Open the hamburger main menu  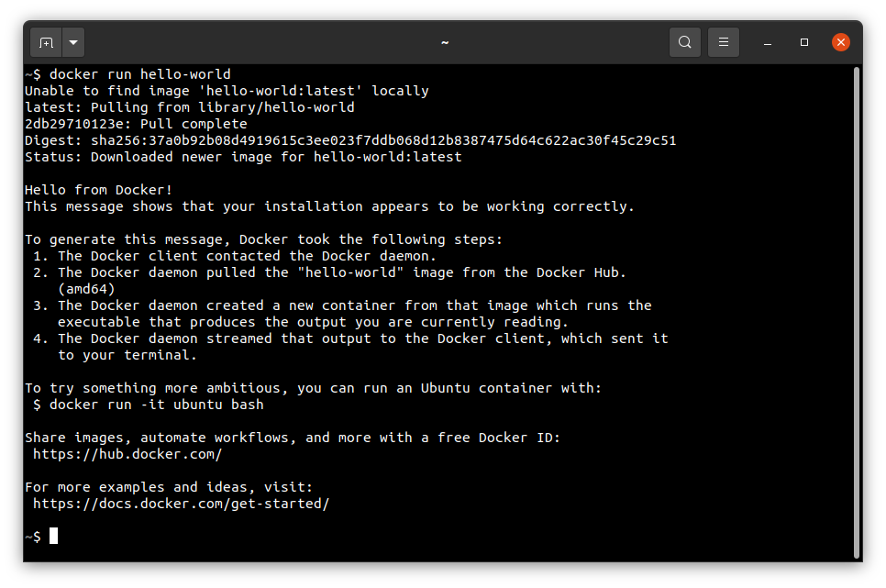pyautogui.click(x=724, y=42)
